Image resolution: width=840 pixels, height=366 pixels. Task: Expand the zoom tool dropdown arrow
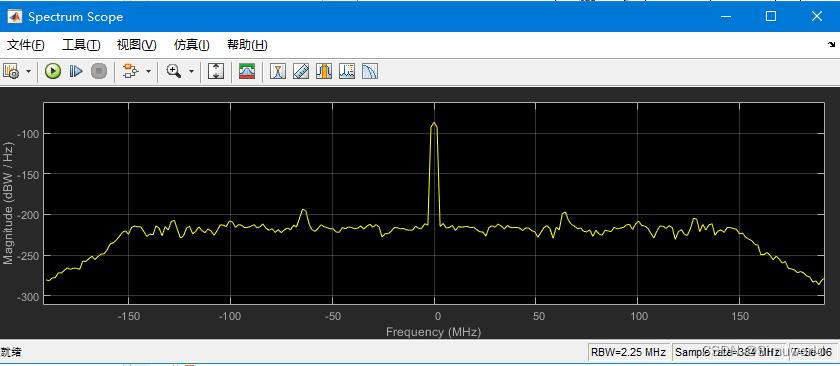pos(191,71)
